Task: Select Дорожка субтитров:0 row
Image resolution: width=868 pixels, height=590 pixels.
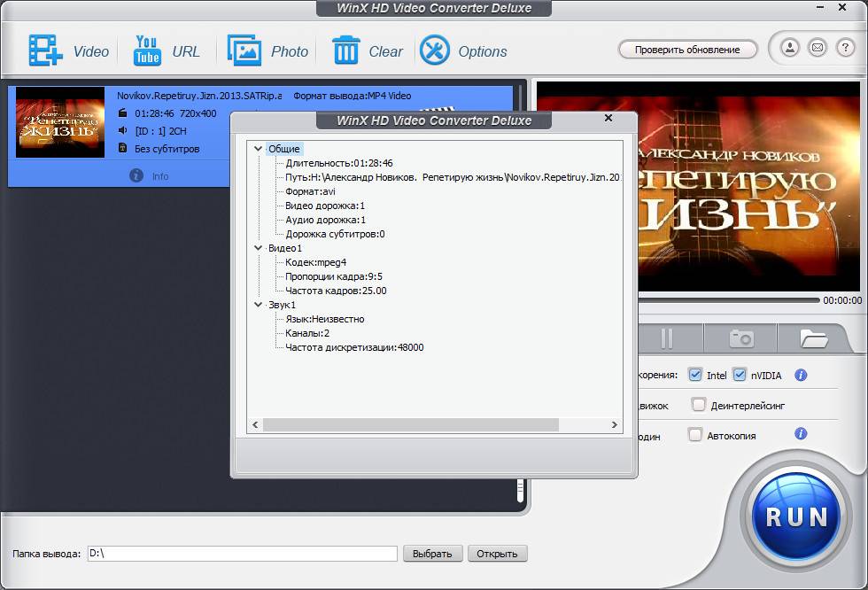Action: click(335, 234)
